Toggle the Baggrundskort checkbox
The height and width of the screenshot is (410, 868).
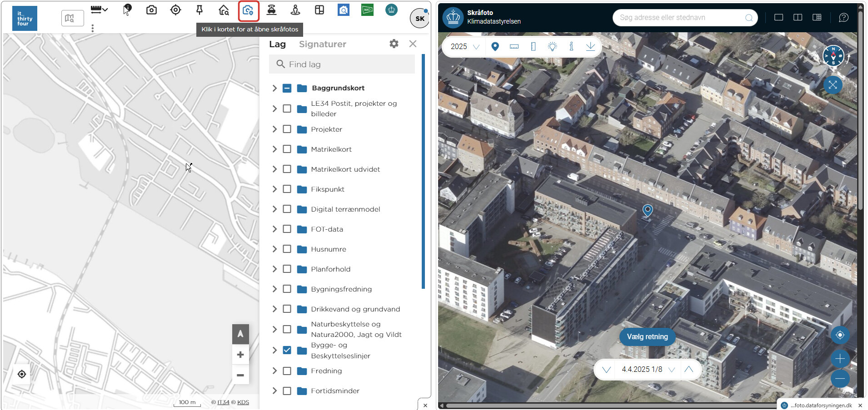pos(287,88)
